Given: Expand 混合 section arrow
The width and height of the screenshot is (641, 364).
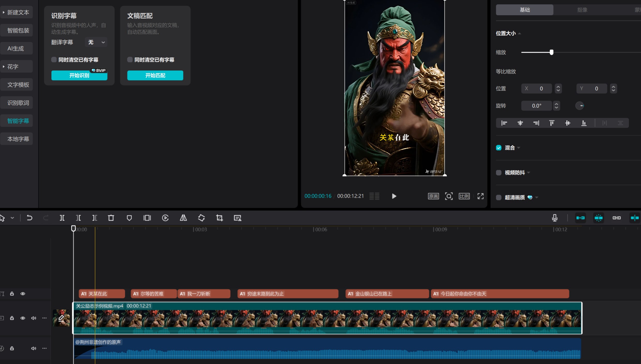Looking at the screenshot, I should pos(519,148).
